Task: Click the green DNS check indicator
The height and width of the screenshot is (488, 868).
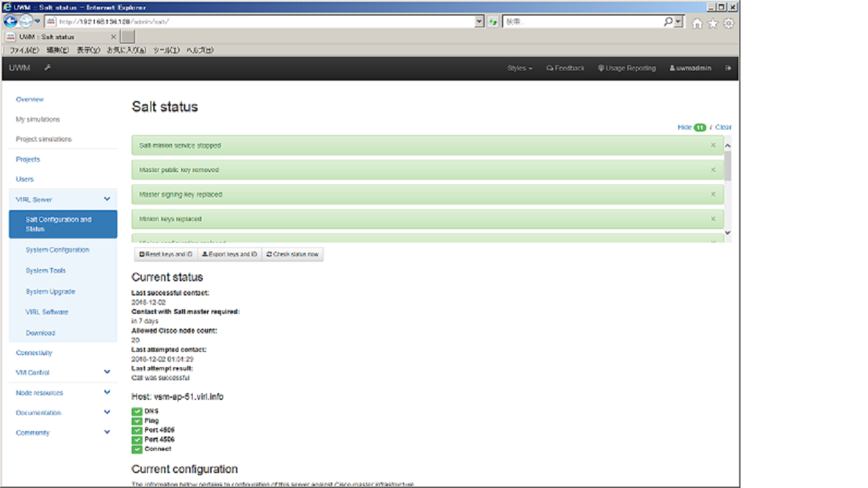Action: 137,411
